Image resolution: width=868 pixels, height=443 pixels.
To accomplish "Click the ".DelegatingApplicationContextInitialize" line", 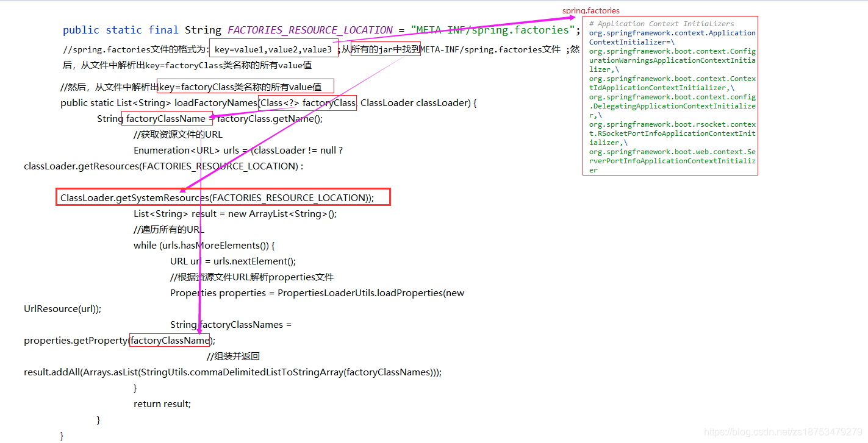I will coord(672,106).
